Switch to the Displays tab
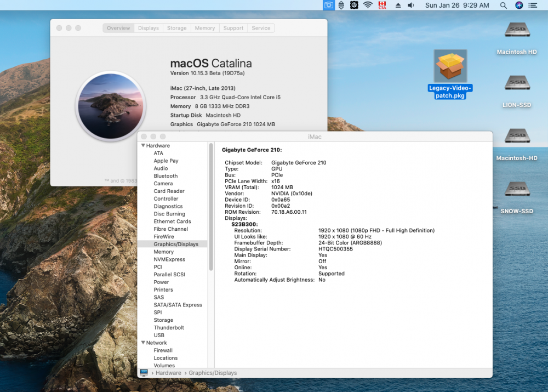This screenshot has width=548, height=392. pos(149,28)
